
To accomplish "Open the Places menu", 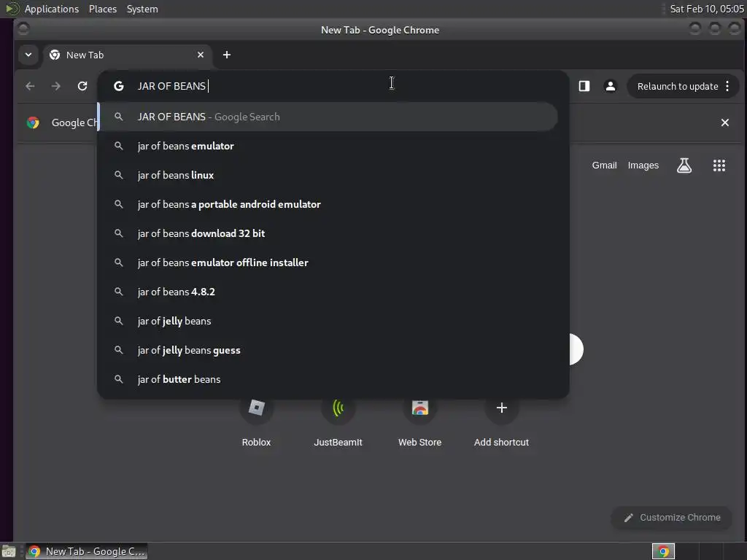I will click(x=103, y=9).
